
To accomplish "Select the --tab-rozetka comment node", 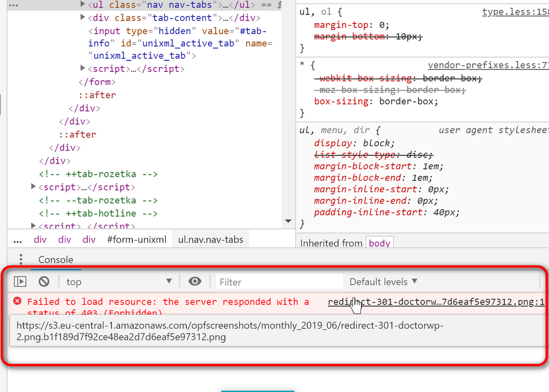I will click(x=98, y=200).
